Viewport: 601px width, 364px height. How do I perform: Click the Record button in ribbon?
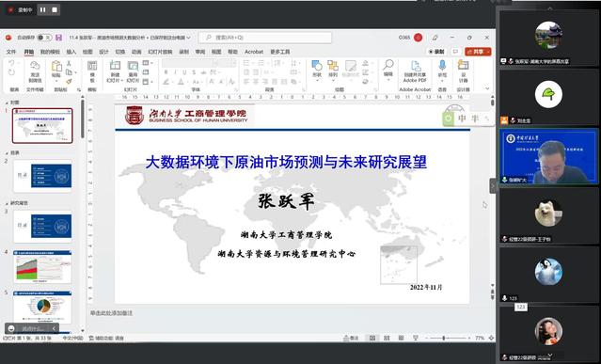pyautogui.click(x=436, y=52)
